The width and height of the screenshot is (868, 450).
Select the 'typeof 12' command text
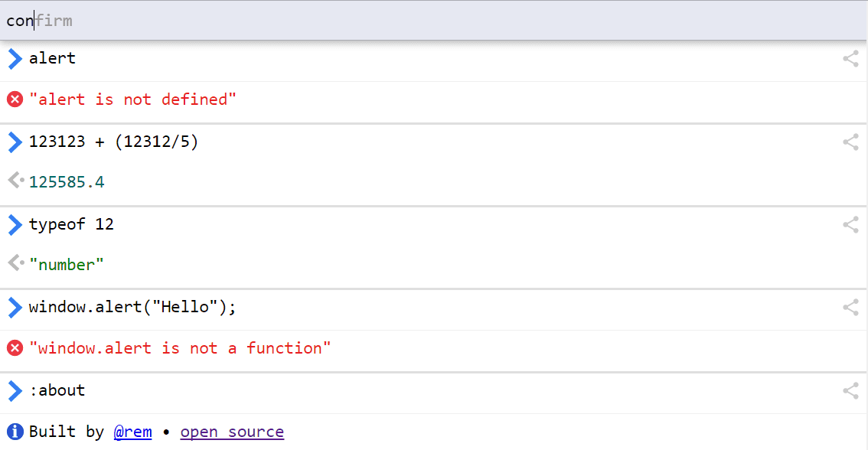(71, 224)
